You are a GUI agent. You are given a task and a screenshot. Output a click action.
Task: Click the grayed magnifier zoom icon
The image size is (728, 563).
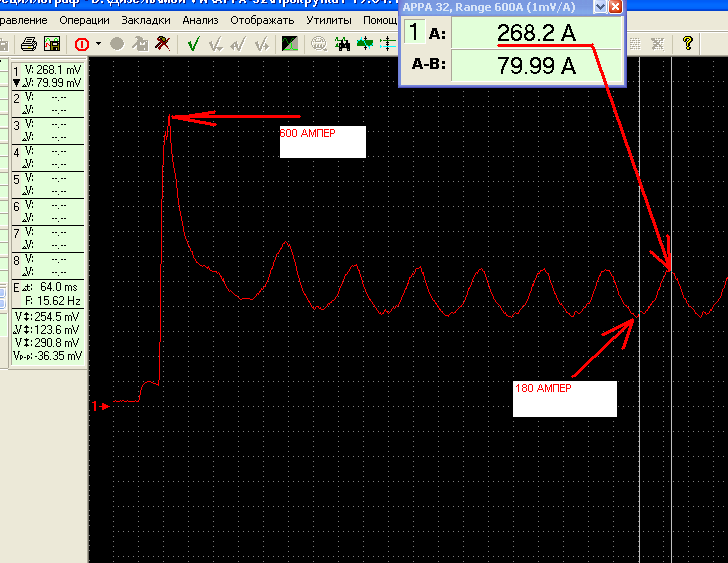tap(318, 44)
